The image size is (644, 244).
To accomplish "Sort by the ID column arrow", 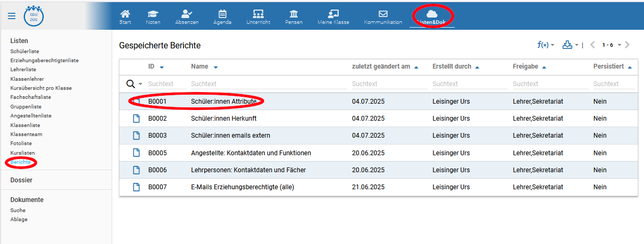I will click(162, 68).
